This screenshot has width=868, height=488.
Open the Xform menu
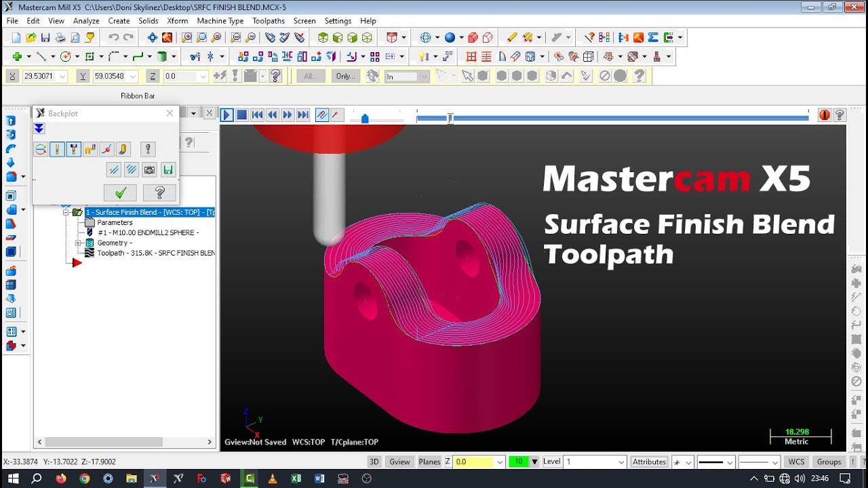pos(178,21)
